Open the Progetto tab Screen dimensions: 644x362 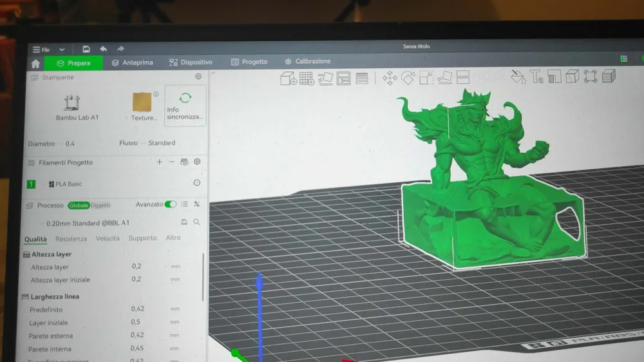(249, 62)
